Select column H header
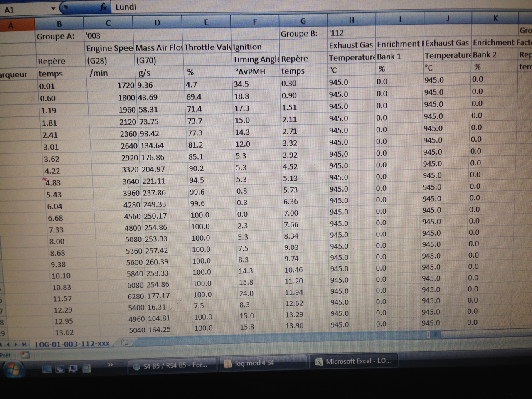Screen dimensions: 532x399 point(351,20)
